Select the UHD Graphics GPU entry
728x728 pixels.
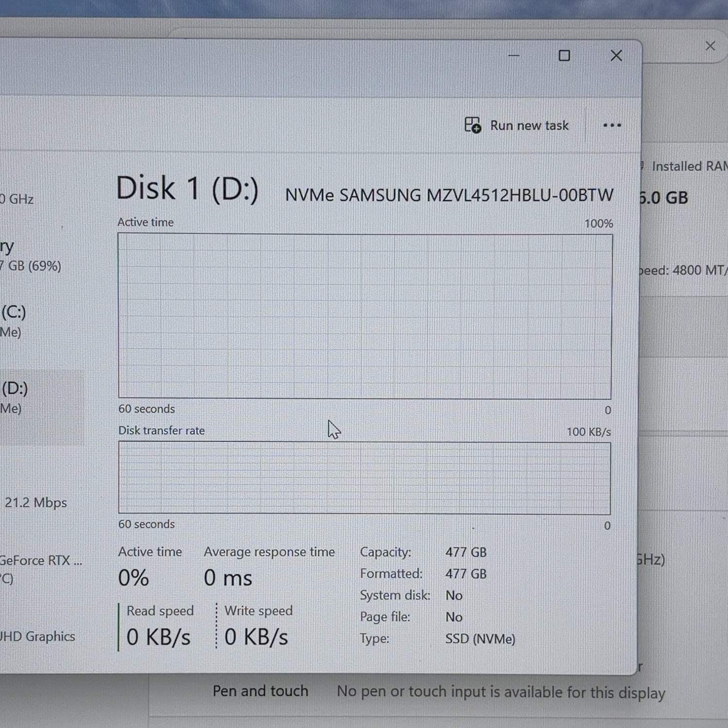click(38, 636)
